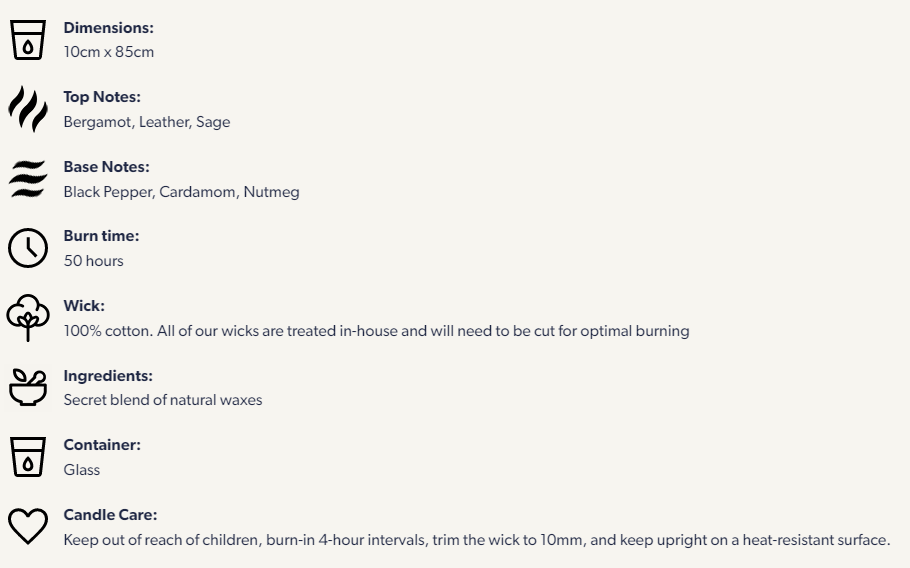The height and width of the screenshot is (568, 910).
Task: Click the Black Pepper, Cardamom, Nutmeg text
Action: coord(182,191)
